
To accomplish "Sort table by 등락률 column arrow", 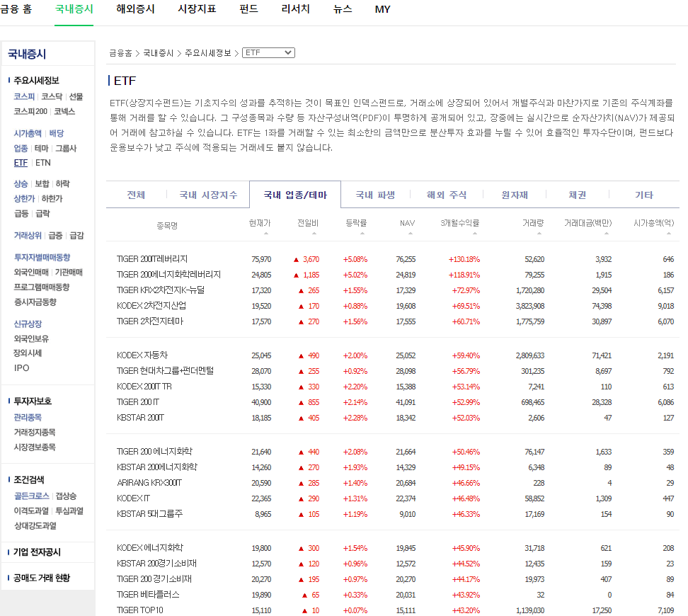I will click(x=362, y=234).
